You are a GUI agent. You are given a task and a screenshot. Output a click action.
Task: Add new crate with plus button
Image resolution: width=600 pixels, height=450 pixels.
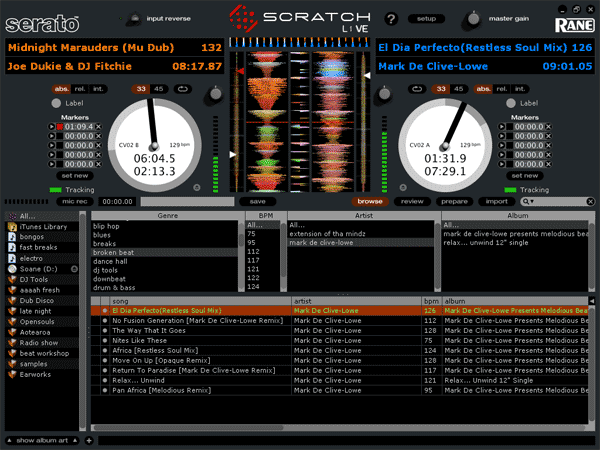(89, 441)
